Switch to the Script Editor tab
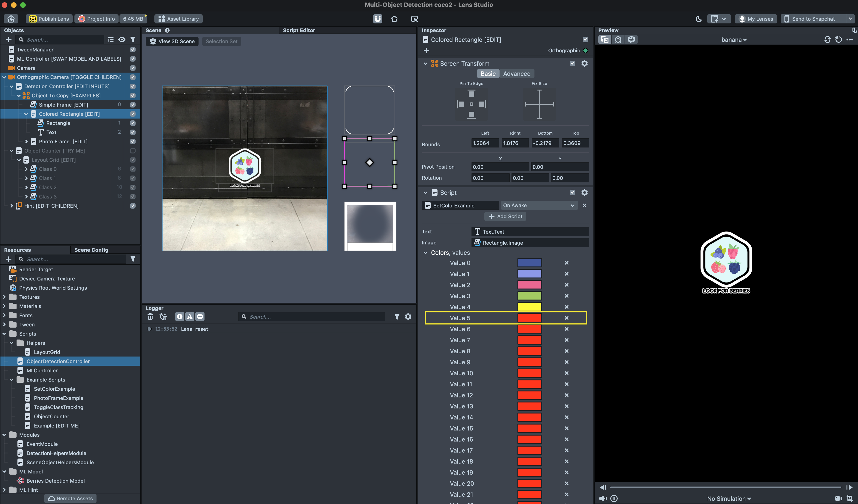Viewport: 858px width, 504px height. pyautogui.click(x=299, y=30)
